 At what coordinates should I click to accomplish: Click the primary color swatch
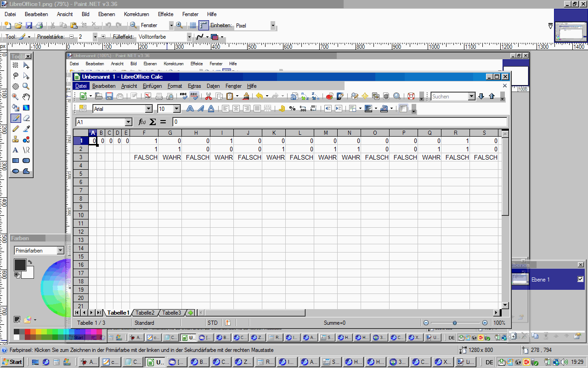point(20,264)
